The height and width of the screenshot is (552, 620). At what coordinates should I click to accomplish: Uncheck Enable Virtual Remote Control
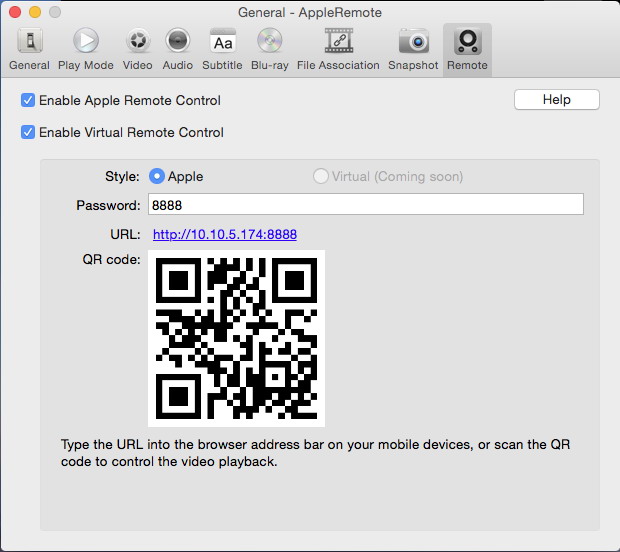click(x=28, y=132)
